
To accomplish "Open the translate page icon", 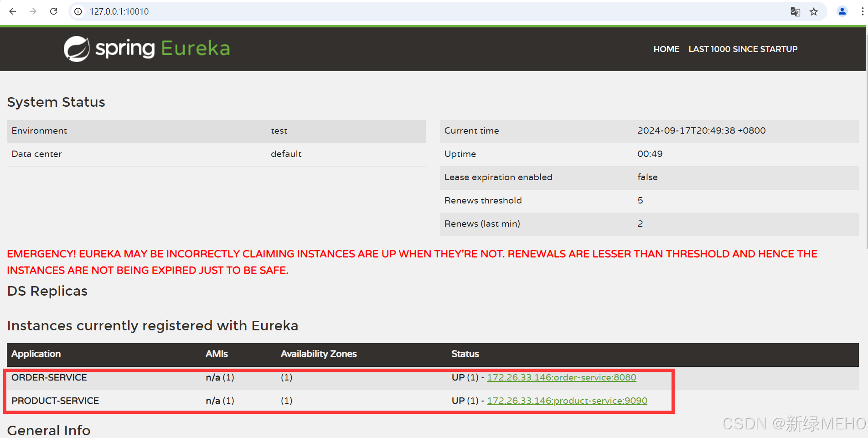I will pyautogui.click(x=795, y=11).
